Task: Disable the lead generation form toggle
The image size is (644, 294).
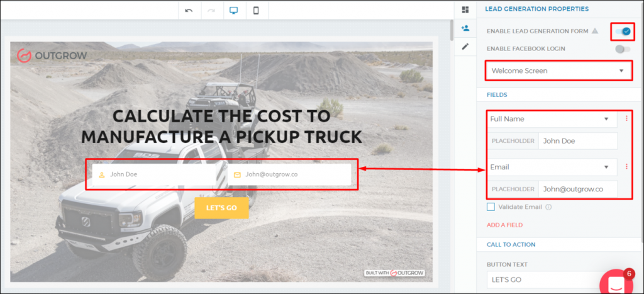Action: 623,31
